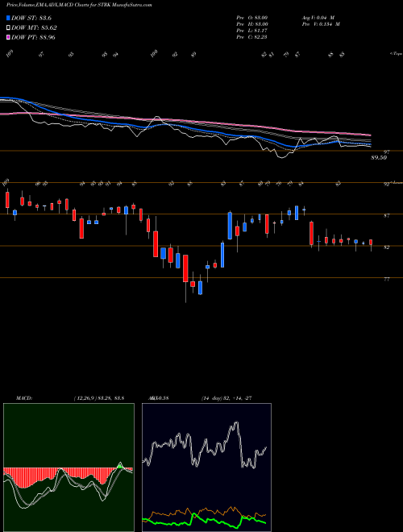The image size is (403, 532).
Task: Click the white DOW MT legend swatch
Action: tap(8, 28)
